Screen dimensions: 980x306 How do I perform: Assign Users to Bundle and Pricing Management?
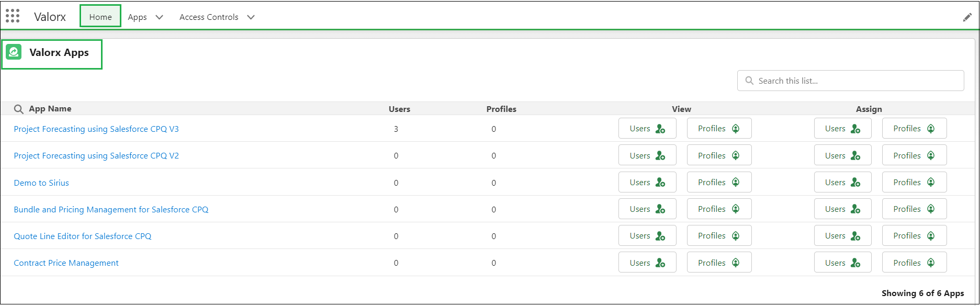pos(842,209)
